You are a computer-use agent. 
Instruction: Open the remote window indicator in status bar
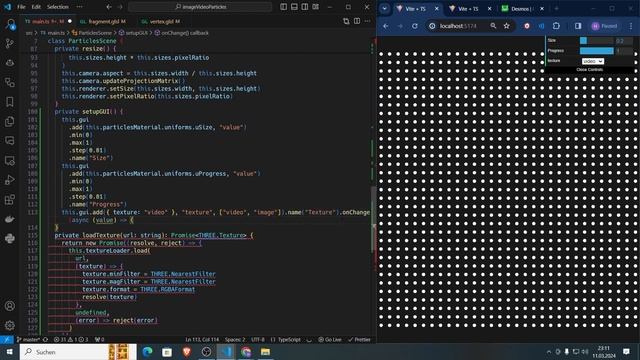[7, 340]
